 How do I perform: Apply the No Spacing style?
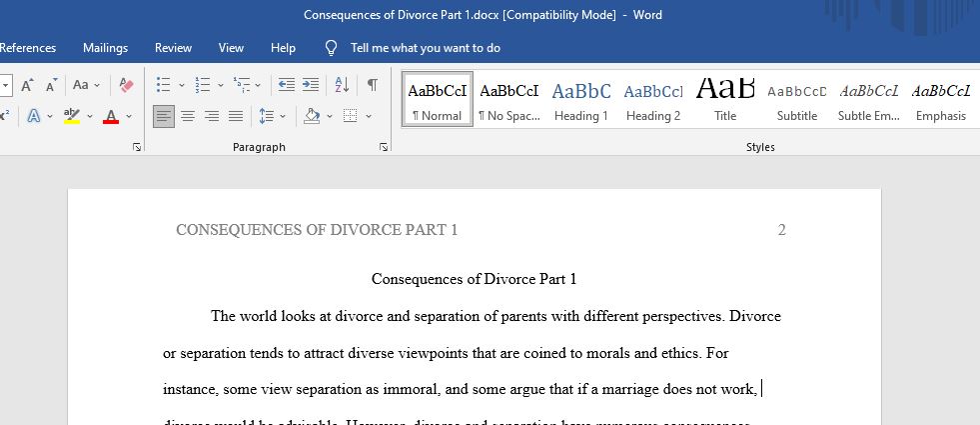pyautogui.click(x=508, y=99)
